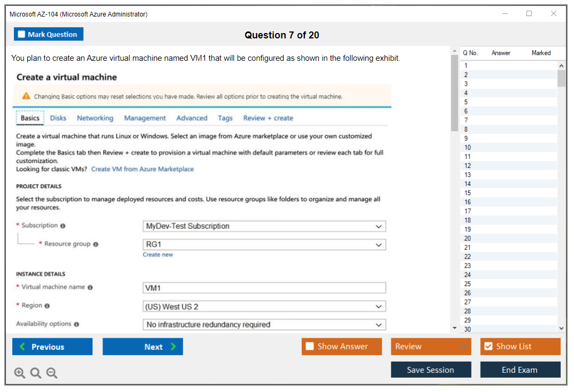Click info icon next to Availability options
This screenshot has width=574, height=392.
(x=76, y=324)
